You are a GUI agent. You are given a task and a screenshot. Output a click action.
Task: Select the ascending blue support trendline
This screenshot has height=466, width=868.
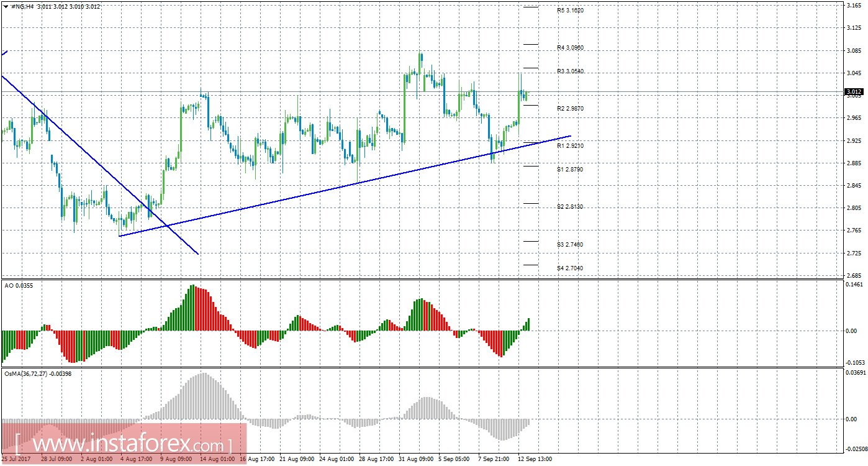(345, 186)
